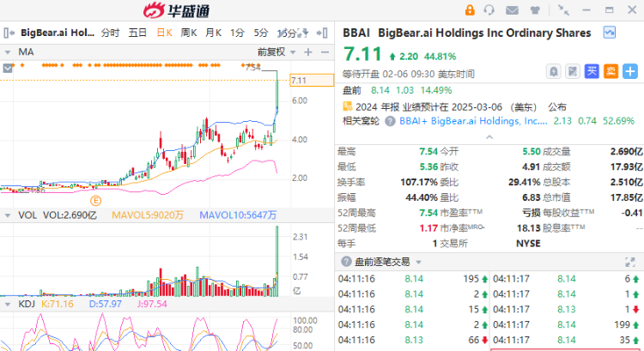Click the K:71.16 KDJ value
The width and height of the screenshot is (644, 351).
tap(58, 304)
